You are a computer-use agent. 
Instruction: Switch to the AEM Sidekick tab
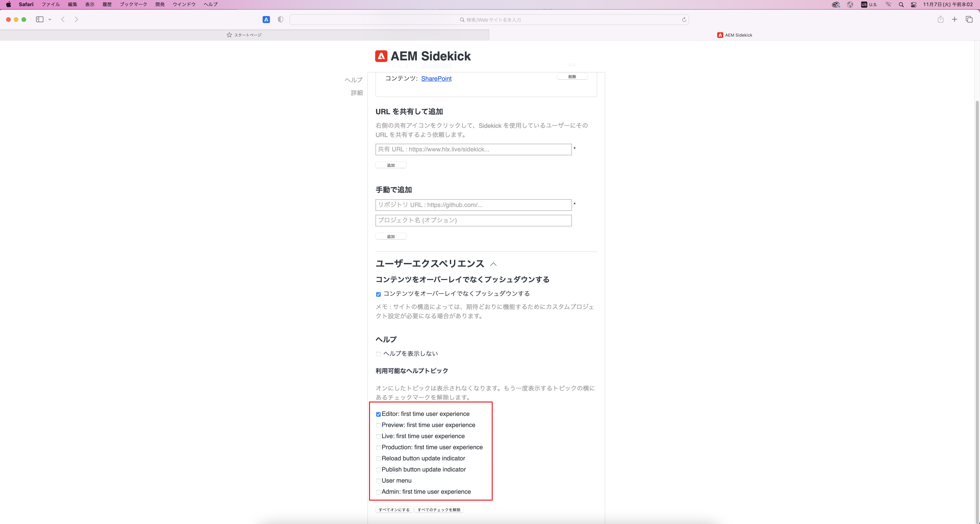click(x=734, y=35)
